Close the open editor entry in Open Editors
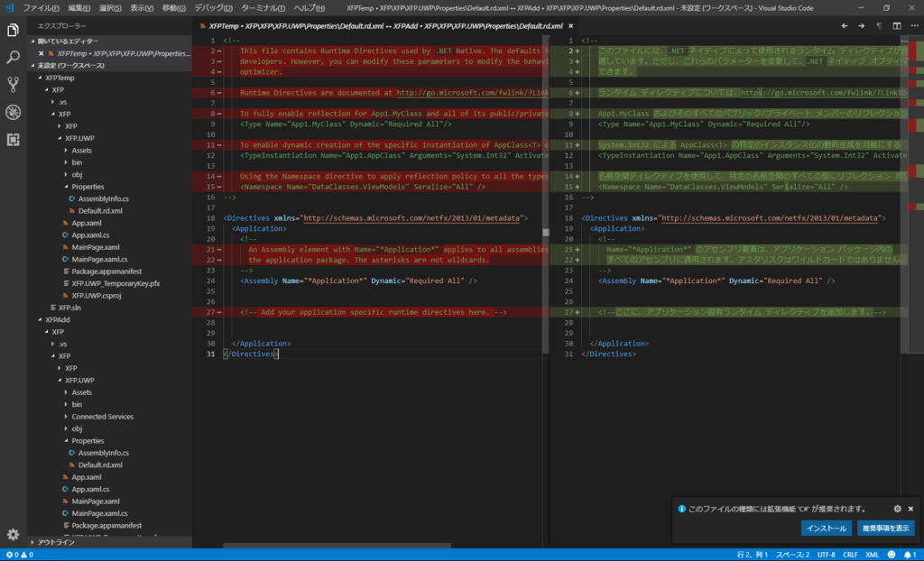This screenshot has width=924, height=561. (42, 53)
